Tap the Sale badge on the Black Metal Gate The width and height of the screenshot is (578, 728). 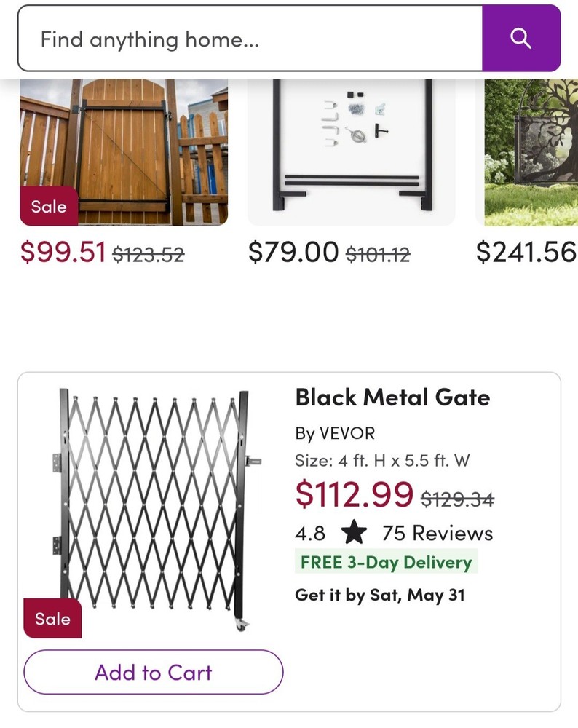click(52, 620)
